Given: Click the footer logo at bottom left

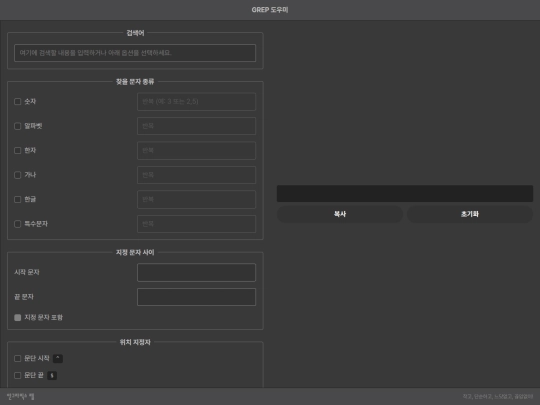Looking at the screenshot, I should pos(21,396).
